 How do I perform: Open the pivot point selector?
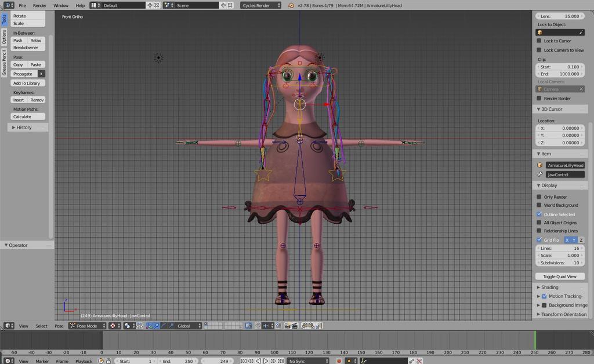click(129, 326)
